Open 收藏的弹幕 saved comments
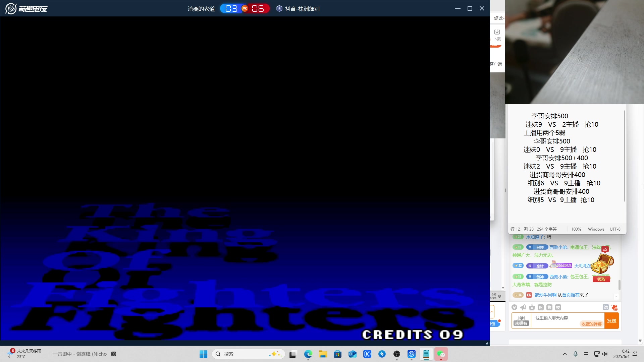644x362 pixels. coord(591,324)
